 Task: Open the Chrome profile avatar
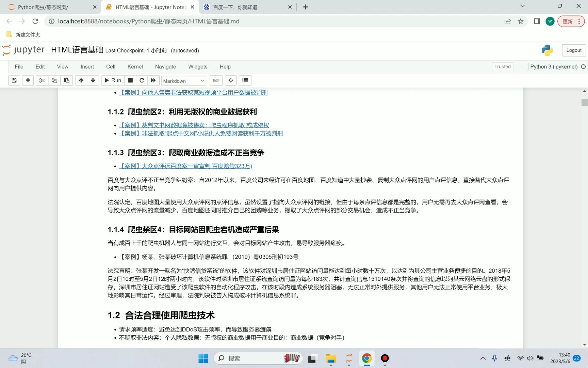pos(550,21)
